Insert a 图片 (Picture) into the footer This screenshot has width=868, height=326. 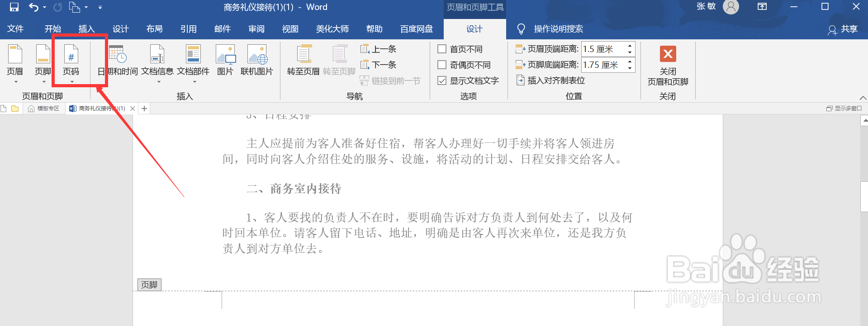225,60
